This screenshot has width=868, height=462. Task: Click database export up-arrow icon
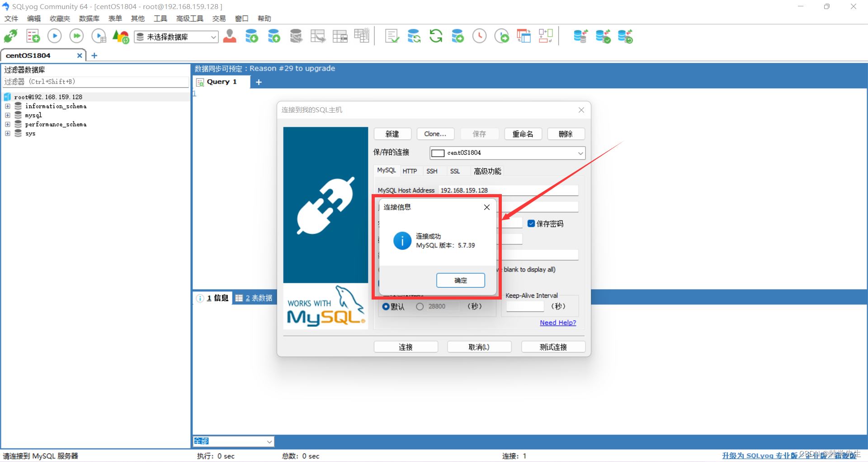pyautogui.click(x=274, y=36)
